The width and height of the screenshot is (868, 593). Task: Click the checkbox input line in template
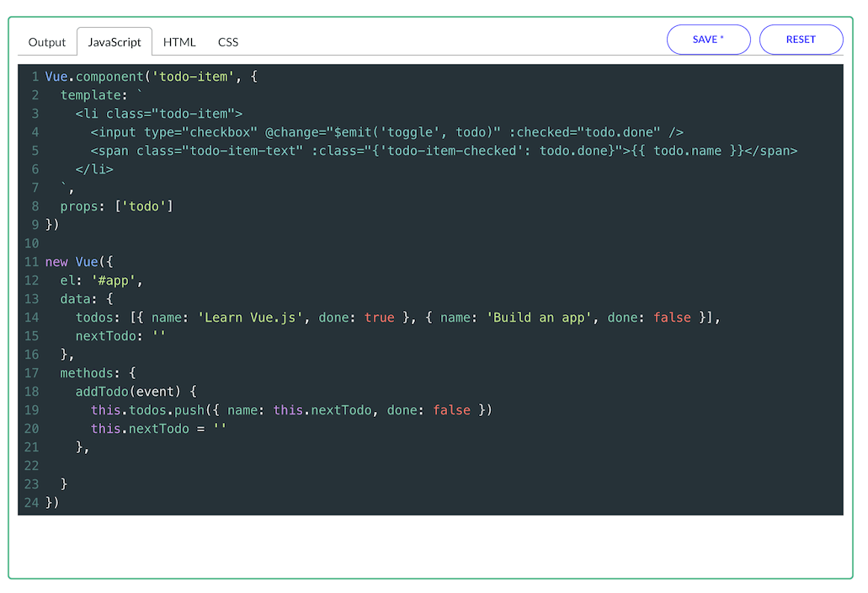click(x=386, y=132)
